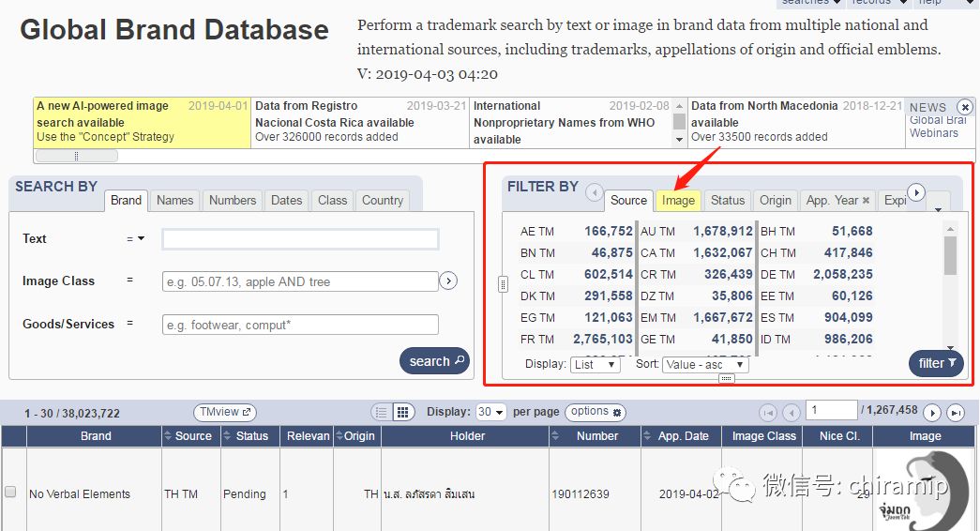Open Display List dropdown in filter
The height and width of the screenshot is (531, 980).
(x=595, y=365)
